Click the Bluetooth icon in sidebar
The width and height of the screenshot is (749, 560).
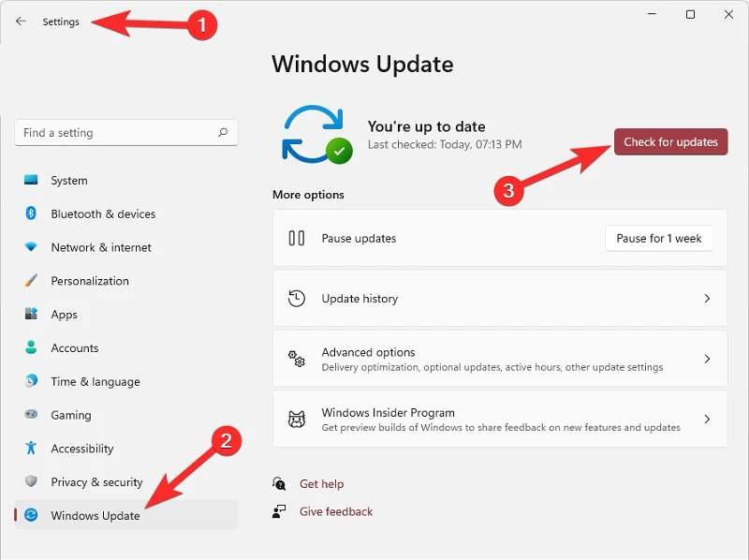coord(31,214)
